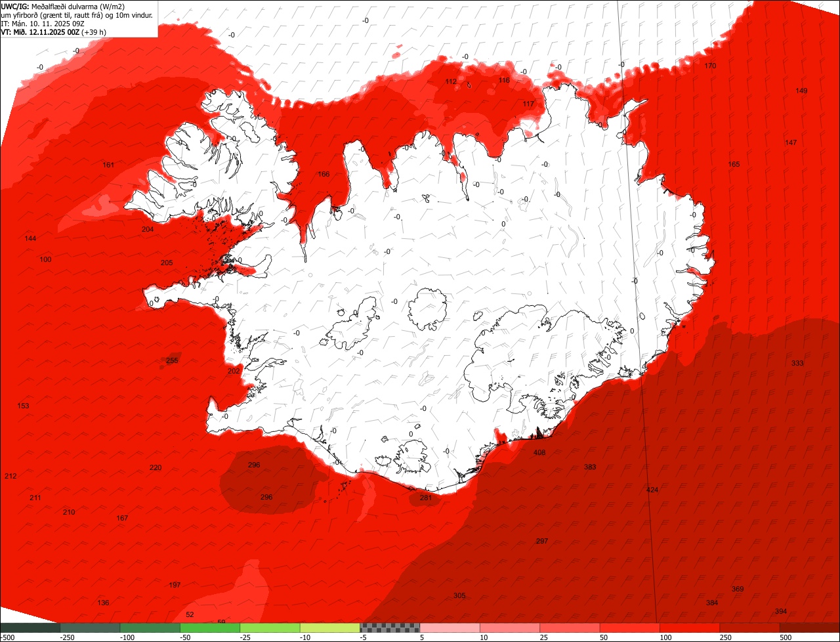The width and height of the screenshot is (840, 642).
Task: Click the 116 flux value
Action: (x=504, y=80)
